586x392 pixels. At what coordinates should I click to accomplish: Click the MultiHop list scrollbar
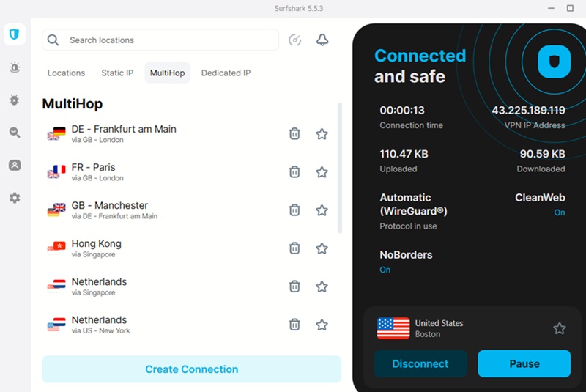click(340, 169)
